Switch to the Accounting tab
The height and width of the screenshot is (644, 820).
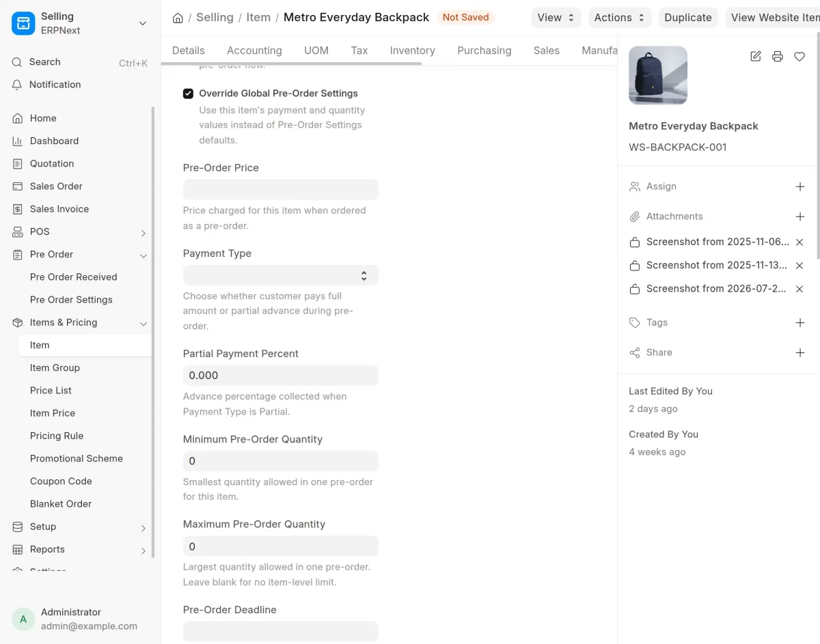click(254, 51)
